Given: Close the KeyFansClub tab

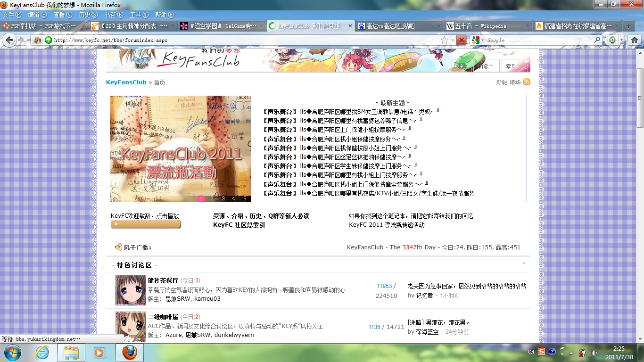Looking at the screenshot, I should click(x=350, y=26).
